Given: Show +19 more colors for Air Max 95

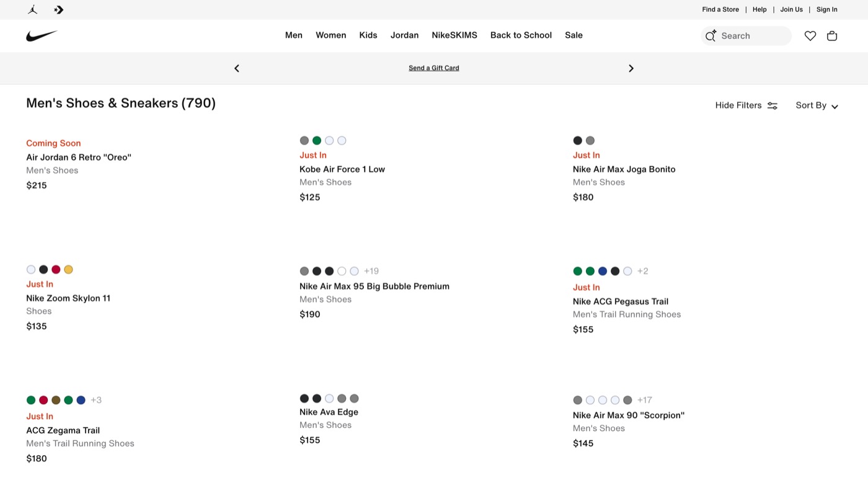Looking at the screenshot, I should (371, 271).
